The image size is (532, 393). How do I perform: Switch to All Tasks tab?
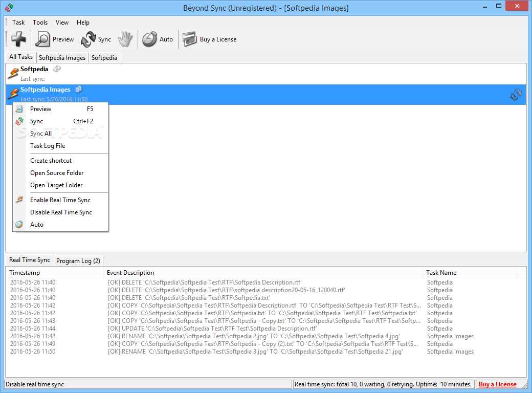pyautogui.click(x=20, y=57)
